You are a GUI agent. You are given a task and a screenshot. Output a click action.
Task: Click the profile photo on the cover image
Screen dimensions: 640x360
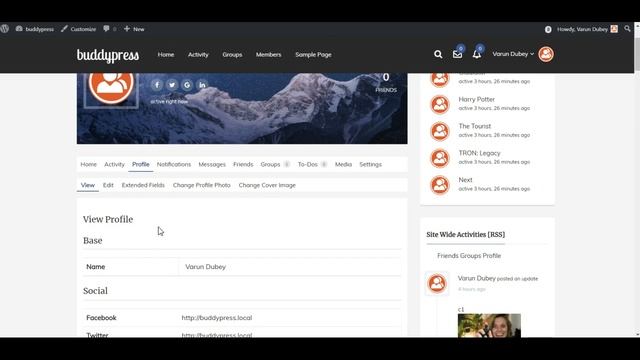[111, 89]
